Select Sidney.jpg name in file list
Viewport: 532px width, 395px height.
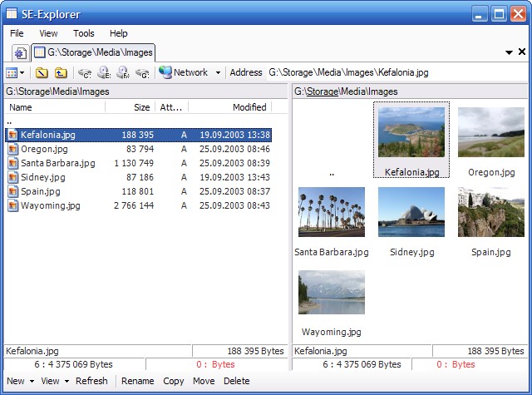pos(43,177)
